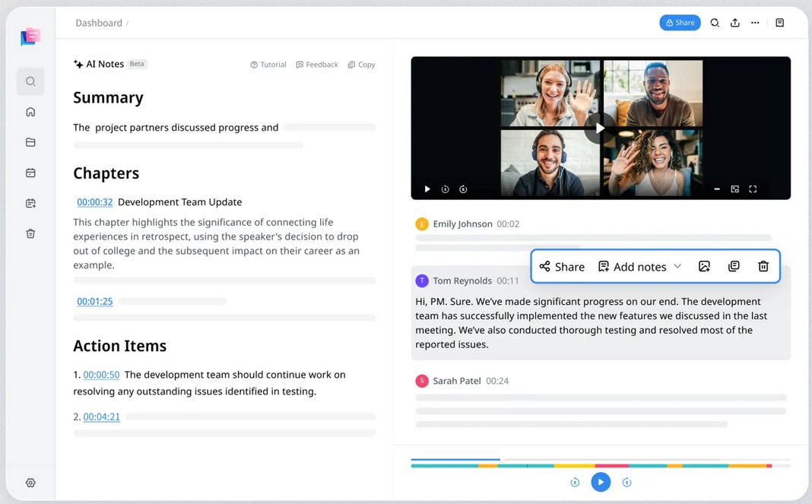The width and height of the screenshot is (812, 504).
Task: Click Tom Reynolds' 00:11 timestamp
Action: click(x=508, y=281)
